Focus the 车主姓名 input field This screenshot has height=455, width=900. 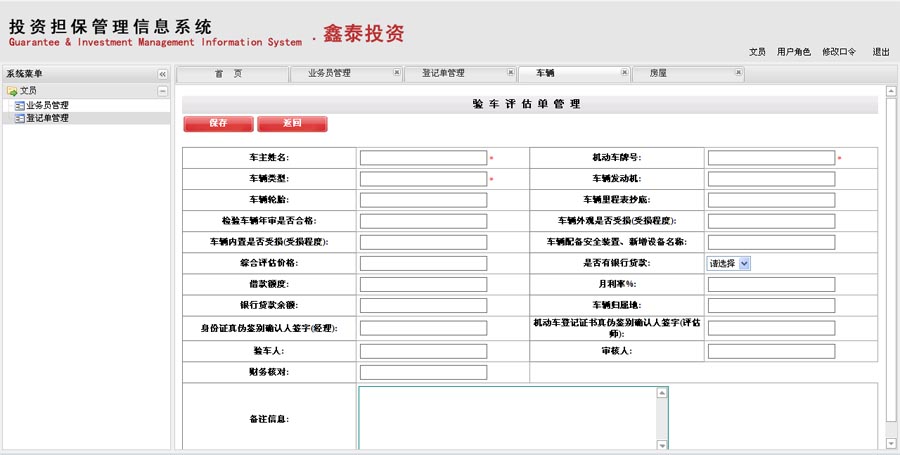point(423,158)
